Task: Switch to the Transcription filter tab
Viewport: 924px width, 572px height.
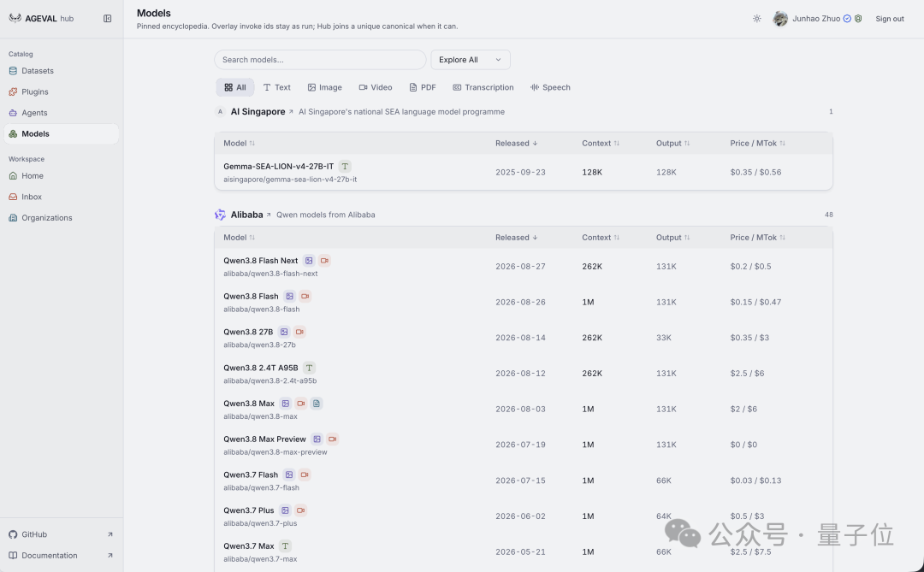Action: (x=483, y=87)
